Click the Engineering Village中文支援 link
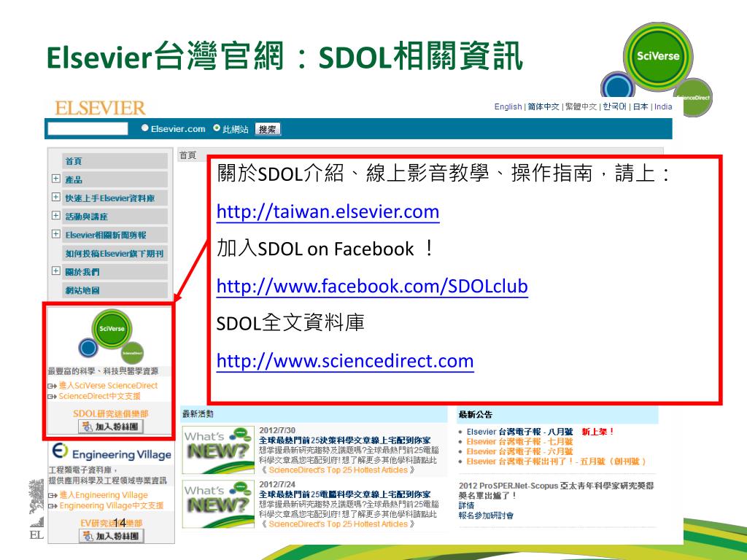747x560 pixels. point(112,506)
